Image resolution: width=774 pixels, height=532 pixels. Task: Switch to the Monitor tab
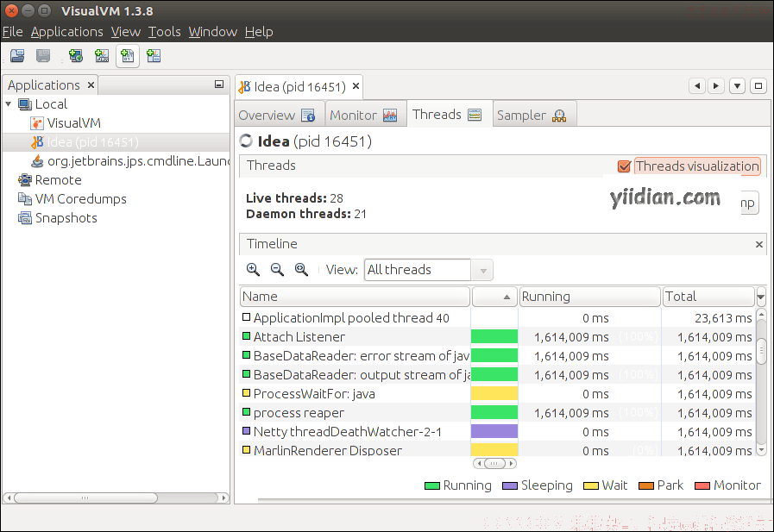[x=365, y=115]
